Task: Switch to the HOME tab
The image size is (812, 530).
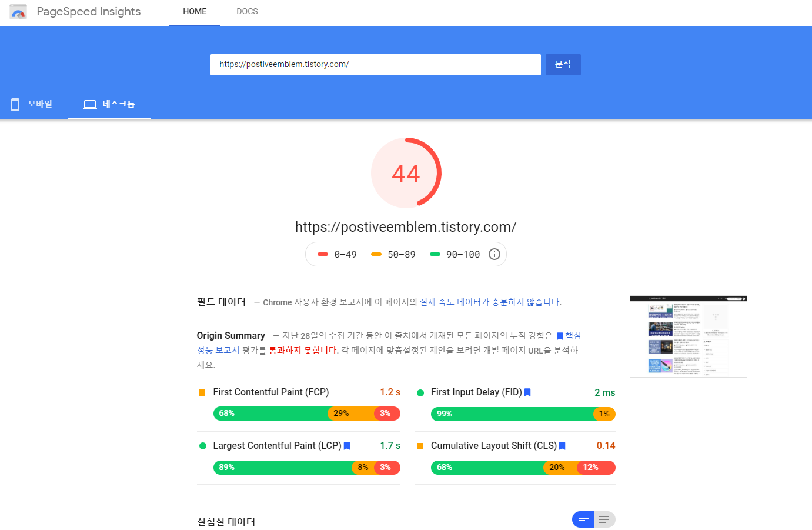Action: coord(195,11)
